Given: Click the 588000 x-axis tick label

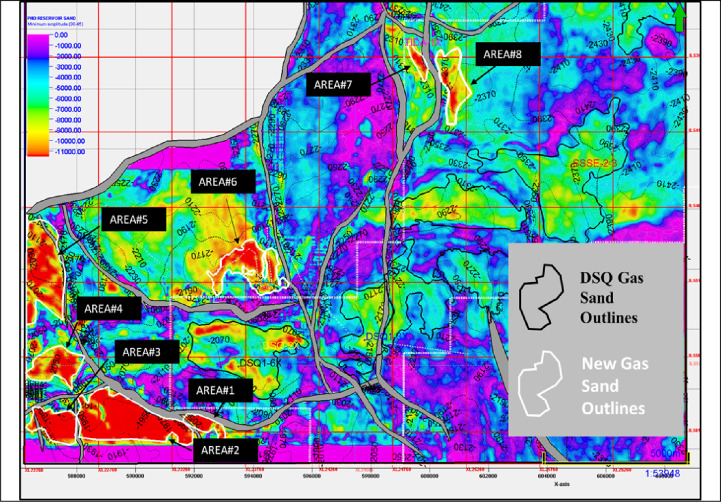Looking at the screenshot, I should click(x=77, y=476).
